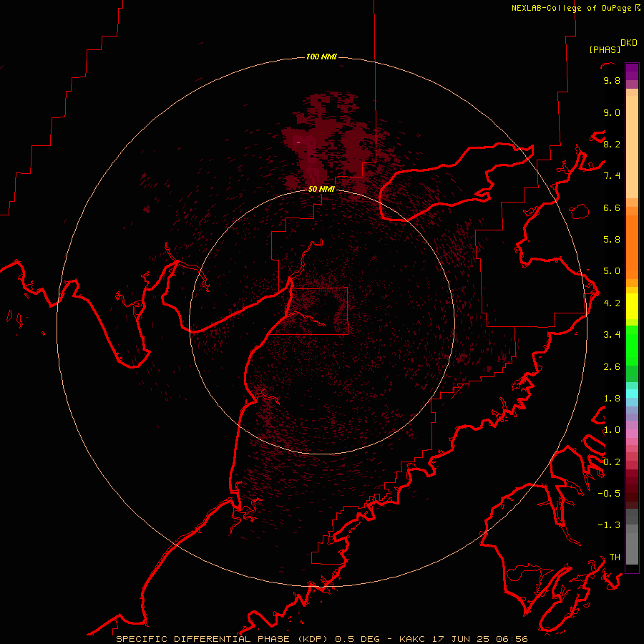Click the 0.2 value on the color scale

(612, 462)
